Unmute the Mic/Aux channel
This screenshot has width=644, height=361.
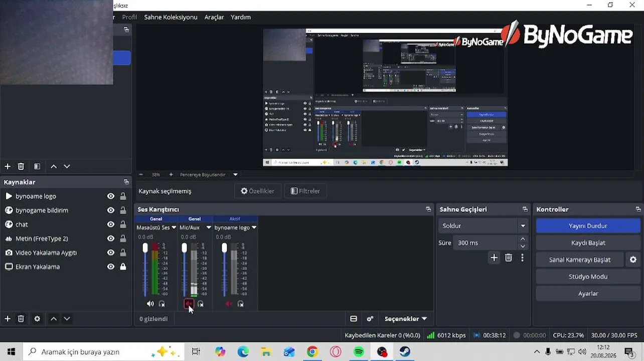click(189, 304)
